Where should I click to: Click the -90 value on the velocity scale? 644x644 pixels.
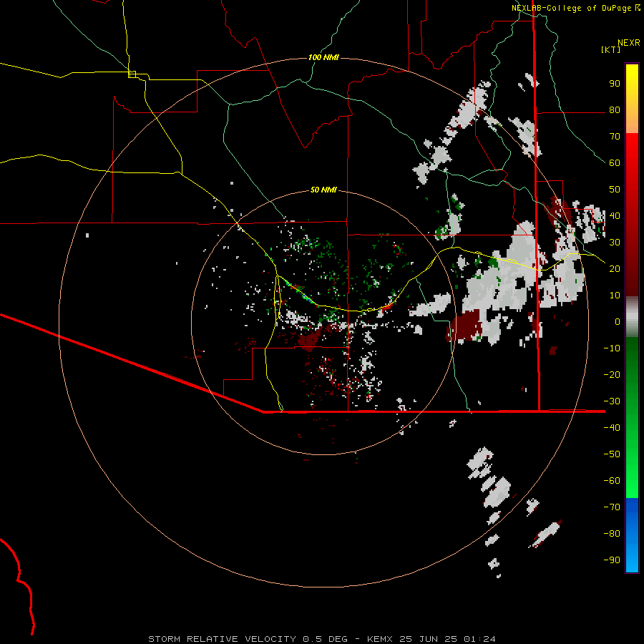click(x=612, y=560)
